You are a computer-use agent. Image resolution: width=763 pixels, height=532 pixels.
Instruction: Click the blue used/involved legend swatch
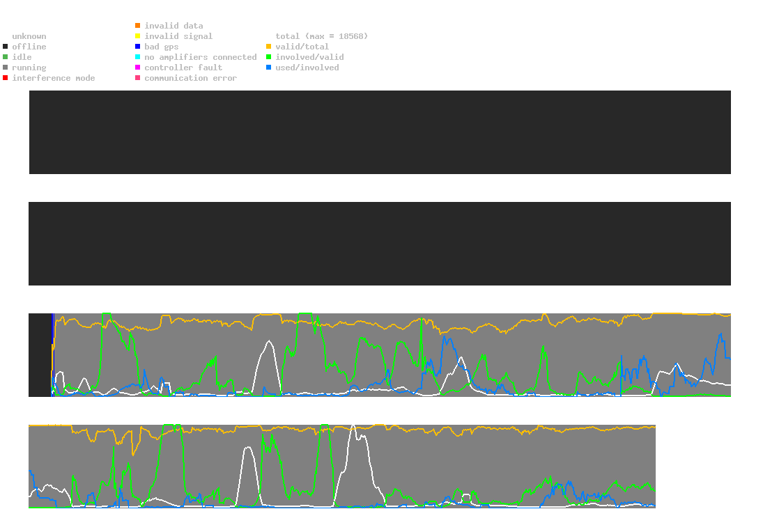268,68
